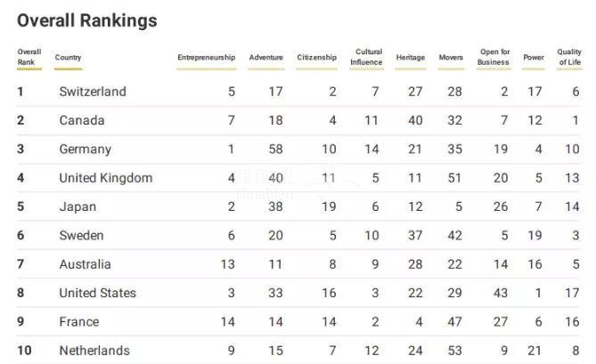Click the United Kingdom country name
Image resolution: width=596 pixels, height=364 pixels.
tap(106, 178)
